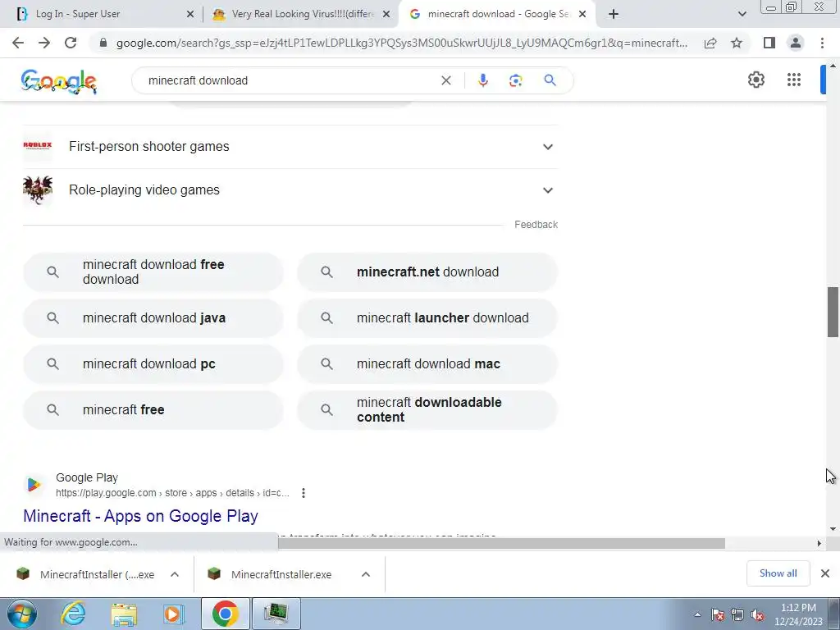Screen dimensions: 840x630
Task: Clear the search box with X
Action: (445, 80)
